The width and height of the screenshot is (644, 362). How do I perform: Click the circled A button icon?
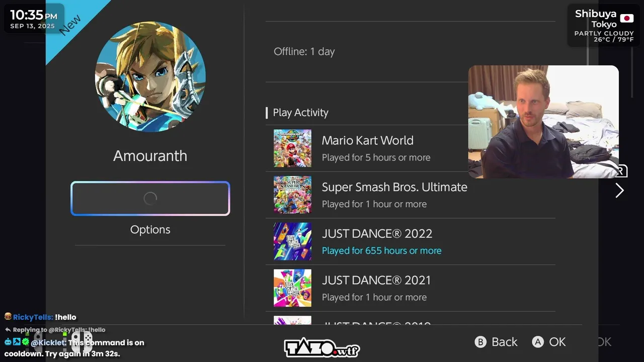click(538, 342)
